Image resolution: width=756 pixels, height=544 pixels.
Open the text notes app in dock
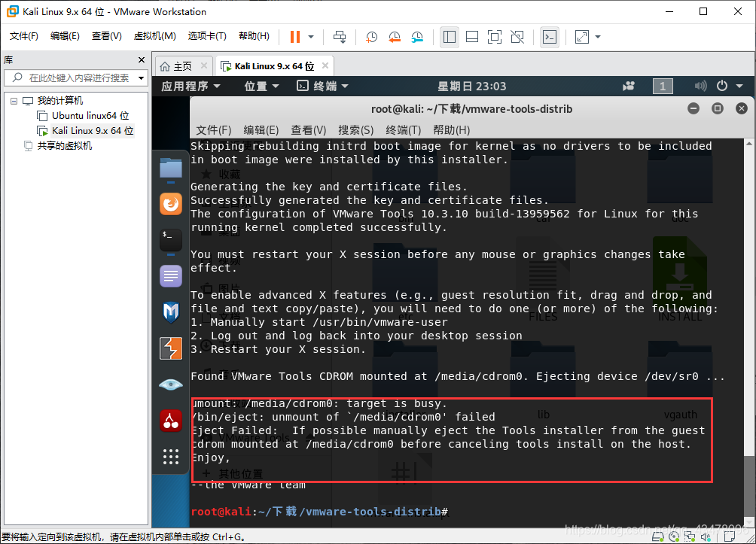(171, 276)
